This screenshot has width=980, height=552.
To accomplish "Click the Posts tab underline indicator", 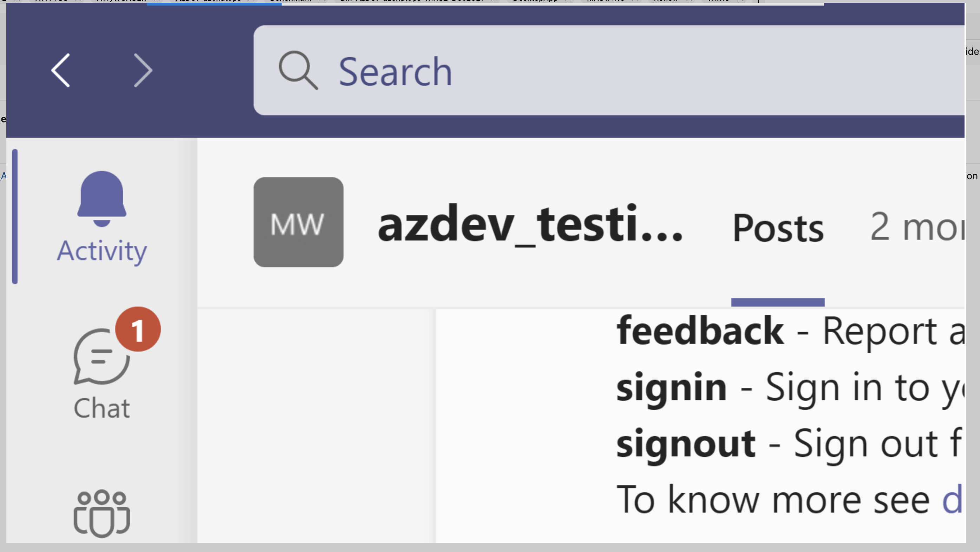I will pyautogui.click(x=778, y=303).
